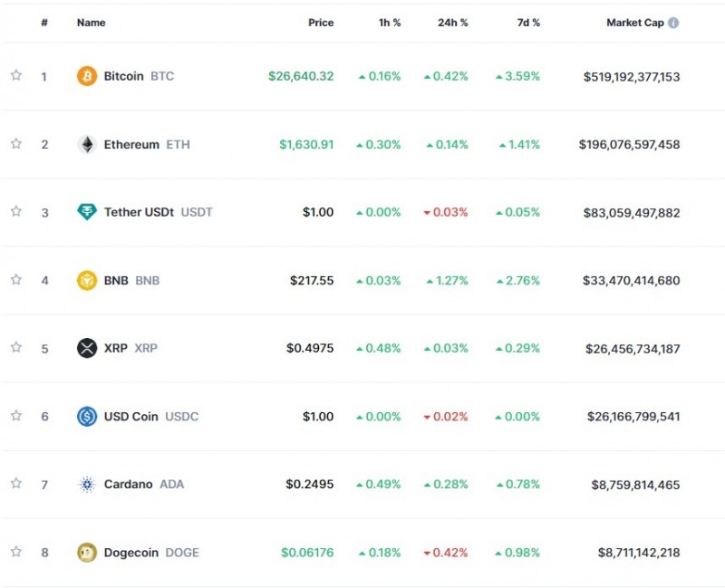Open the Cardano ADA name link
The image size is (725, 588).
click(128, 485)
